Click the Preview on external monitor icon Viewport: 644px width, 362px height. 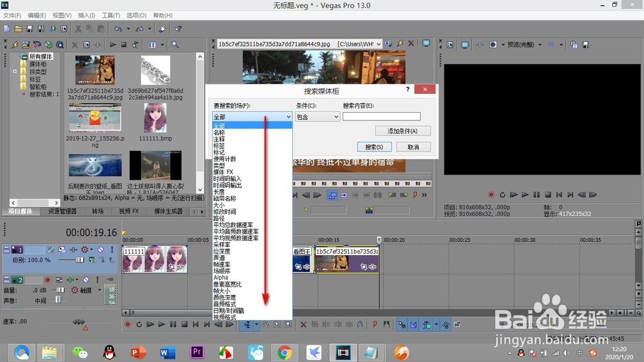[x=465, y=44]
